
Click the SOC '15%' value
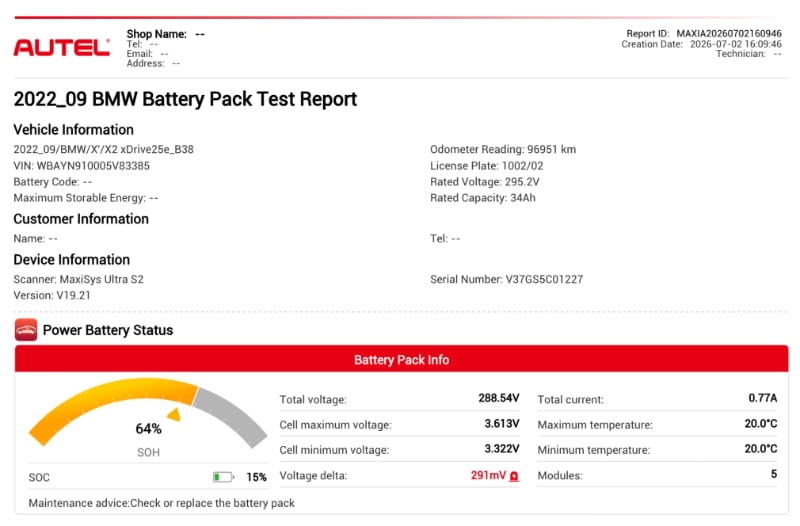pyautogui.click(x=257, y=477)
